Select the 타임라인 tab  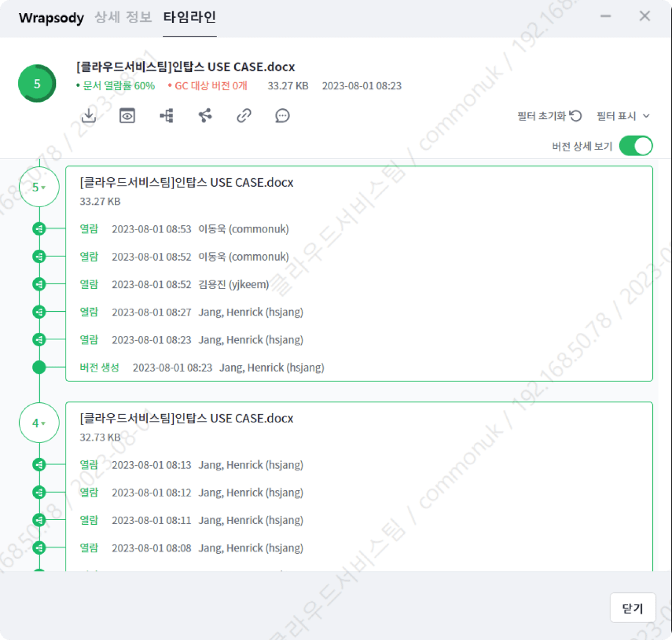[x=189, y=18]
